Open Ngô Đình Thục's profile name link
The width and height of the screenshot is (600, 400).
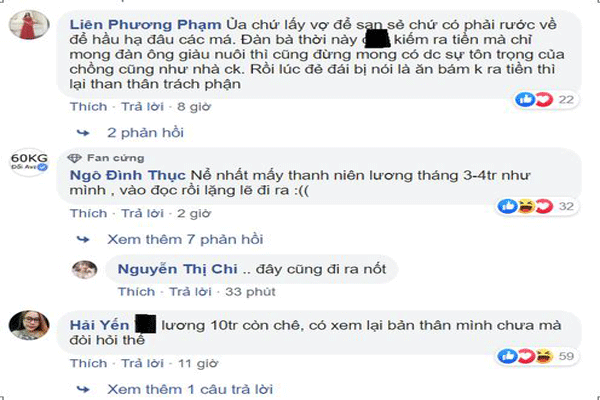(x=127, y=175)
